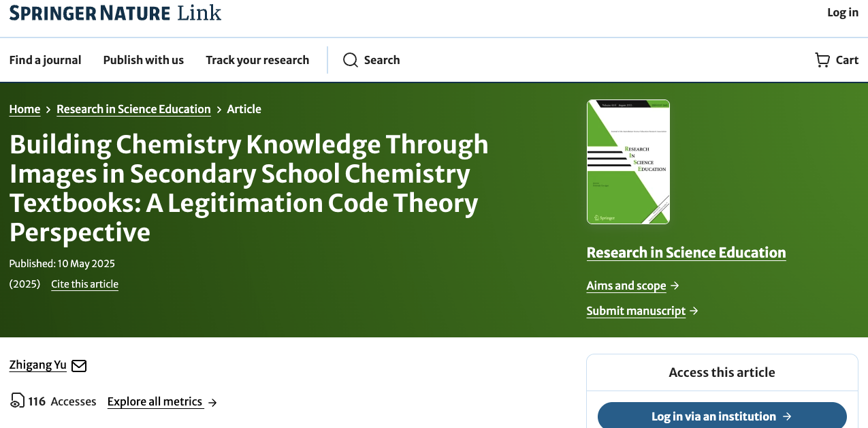Viewport: 868px width, 428px height.
Task: Click the shopping cart icon
Action: pyautogui.click(x=822, y=60)
